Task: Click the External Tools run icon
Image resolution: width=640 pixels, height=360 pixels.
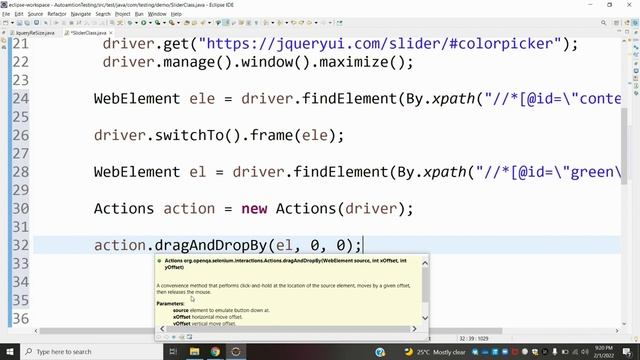Action: coord(171,23)
